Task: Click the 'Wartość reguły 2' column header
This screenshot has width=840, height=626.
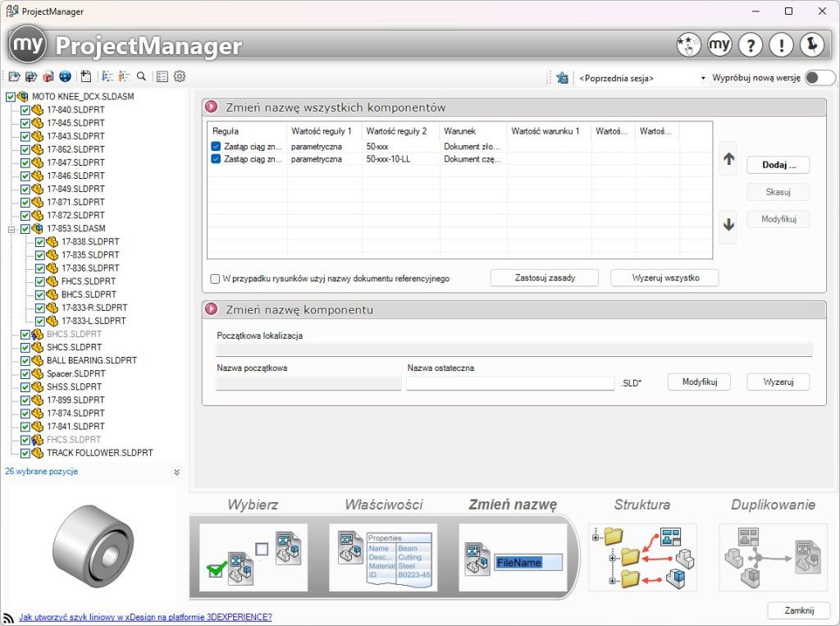Action: 400,130
